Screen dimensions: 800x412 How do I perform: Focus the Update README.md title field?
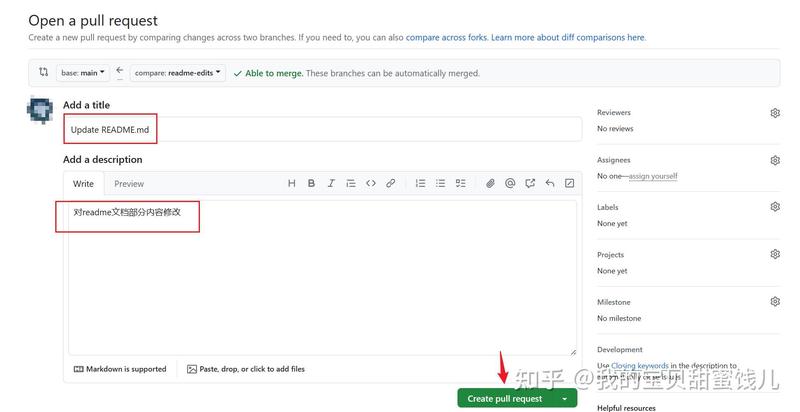[322, 130]
